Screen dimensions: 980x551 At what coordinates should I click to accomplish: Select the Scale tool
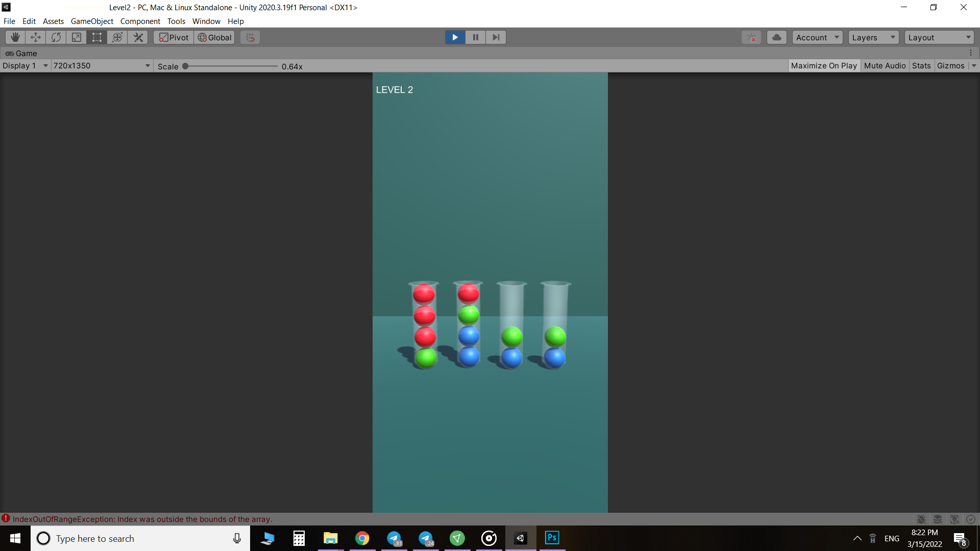pos(77,37)
